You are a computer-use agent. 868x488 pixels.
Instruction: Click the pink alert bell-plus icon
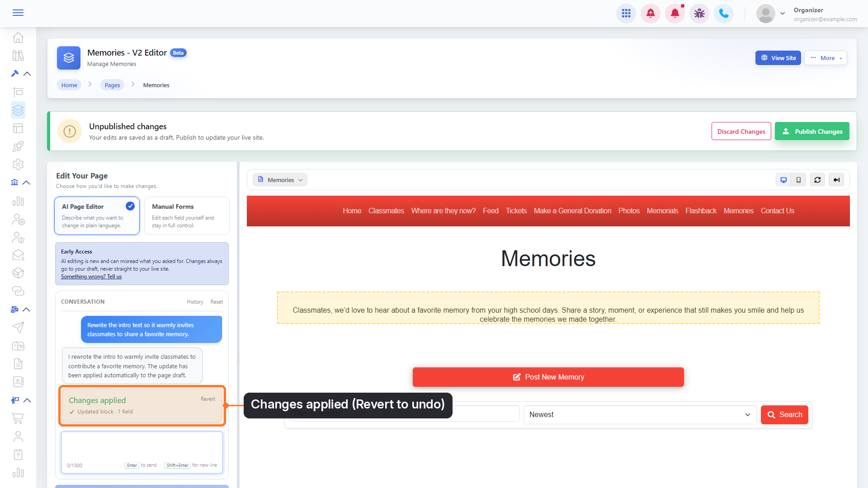651,14
